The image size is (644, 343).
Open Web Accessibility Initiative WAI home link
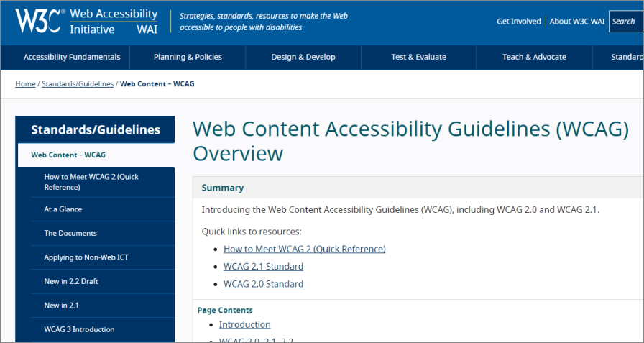[x=114, y=22]
